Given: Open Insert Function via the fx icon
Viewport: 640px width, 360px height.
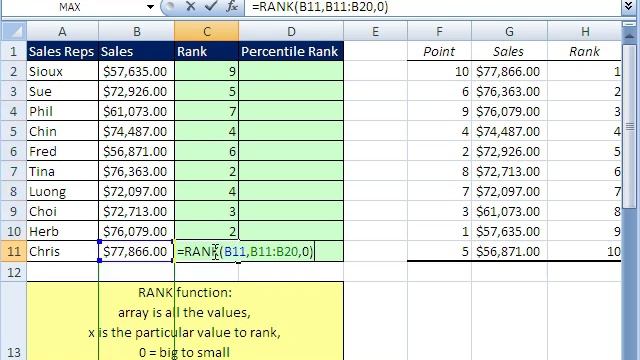Looking at the screenshot, I should pyautogui.click(x=232, y=7).
